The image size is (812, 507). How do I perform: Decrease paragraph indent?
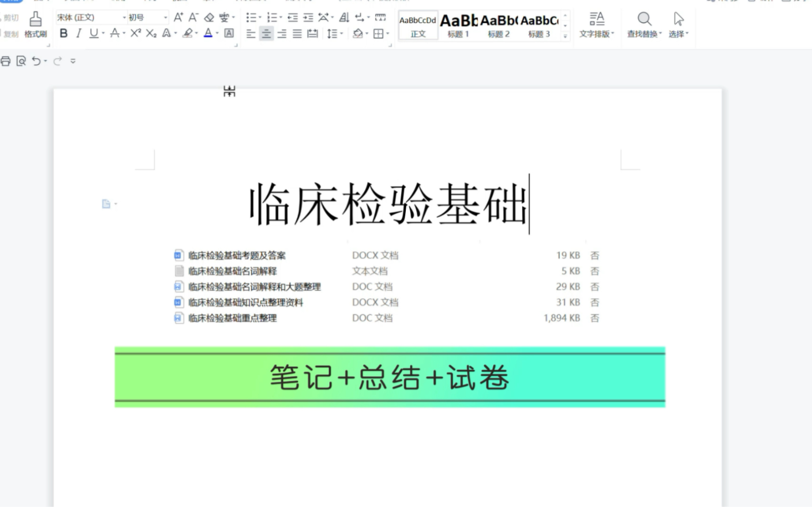pyautogui.click(x=293, y=18)
